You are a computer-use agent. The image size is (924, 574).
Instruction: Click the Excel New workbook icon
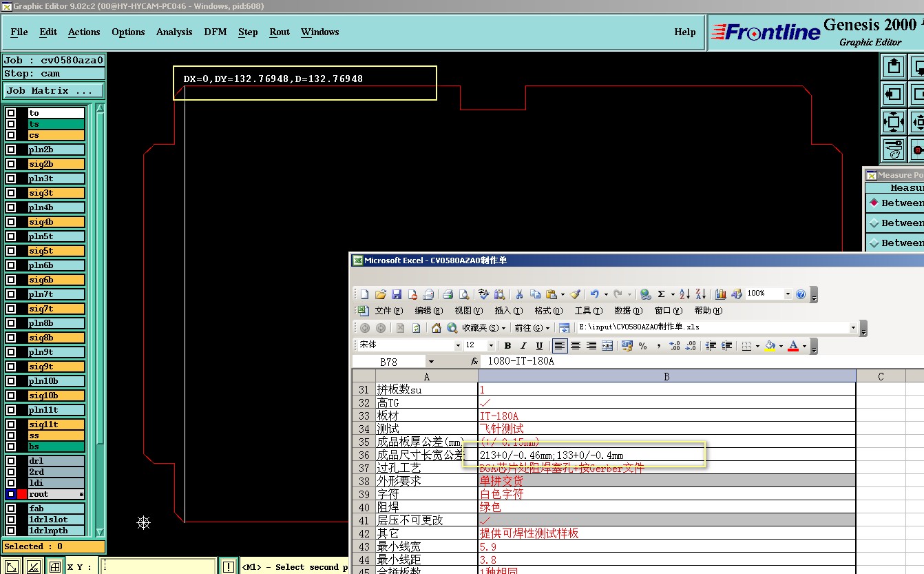click(x=365, y=294)
